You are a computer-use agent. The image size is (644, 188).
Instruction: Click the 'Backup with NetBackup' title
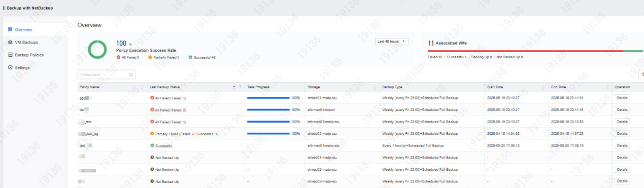(x=29, y=8)
